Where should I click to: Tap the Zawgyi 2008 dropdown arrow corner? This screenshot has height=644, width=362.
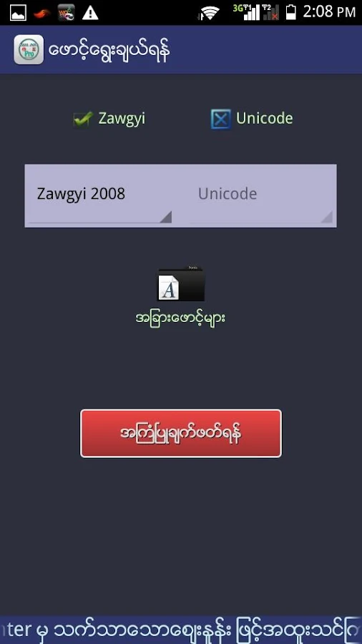(x=165, y=217)
